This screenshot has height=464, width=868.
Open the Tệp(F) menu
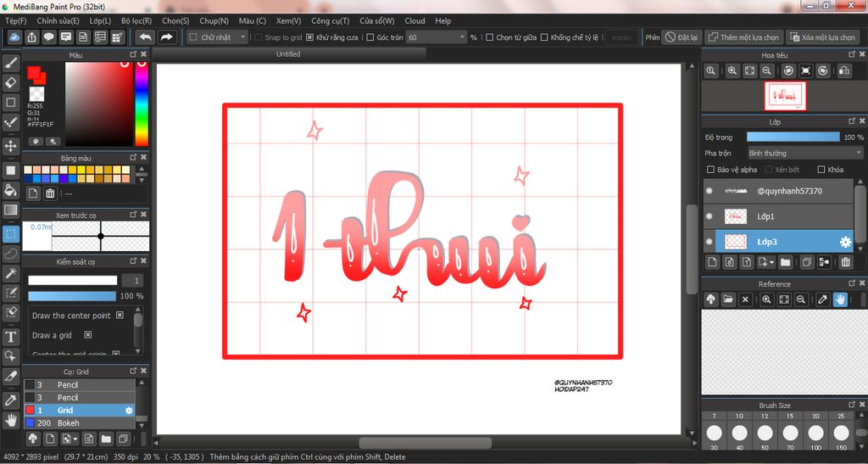click(x=15, y=21)
